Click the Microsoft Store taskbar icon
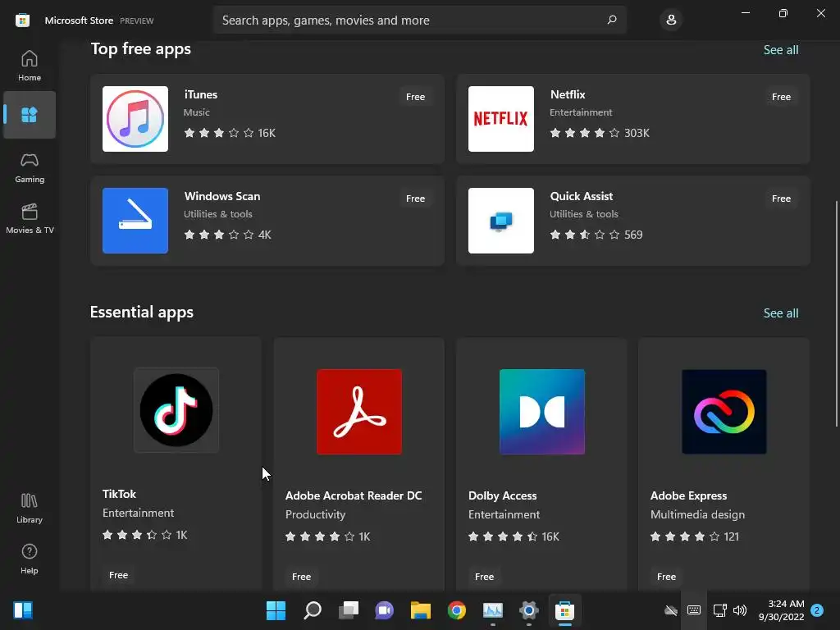840x630 pixels. [564, 610]
